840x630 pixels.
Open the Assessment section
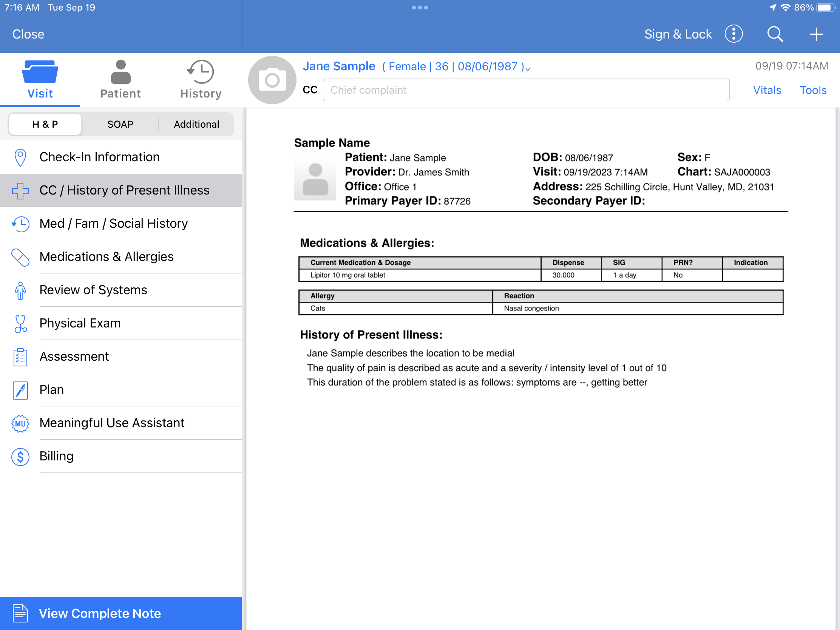pos(121,356)
